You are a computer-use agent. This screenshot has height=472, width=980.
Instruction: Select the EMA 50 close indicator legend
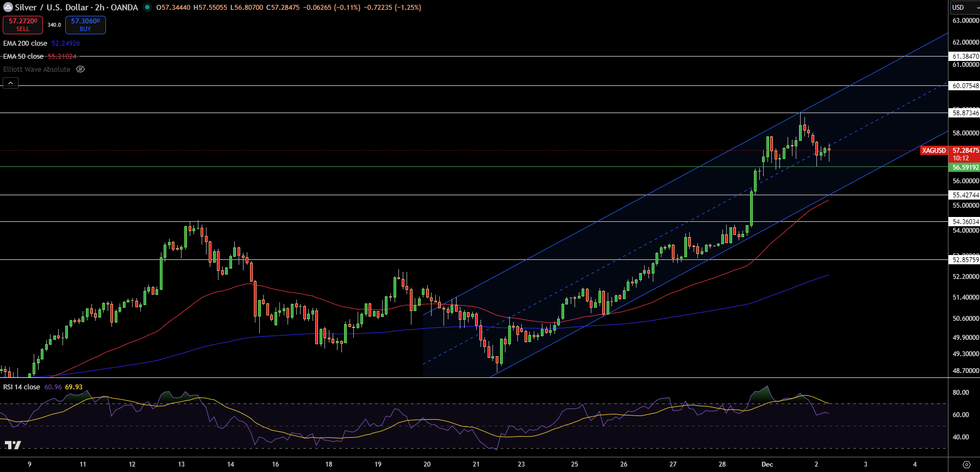point(23,57)
